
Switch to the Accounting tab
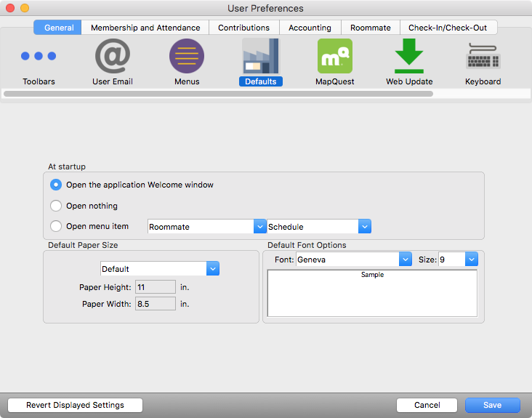(310, 28)
